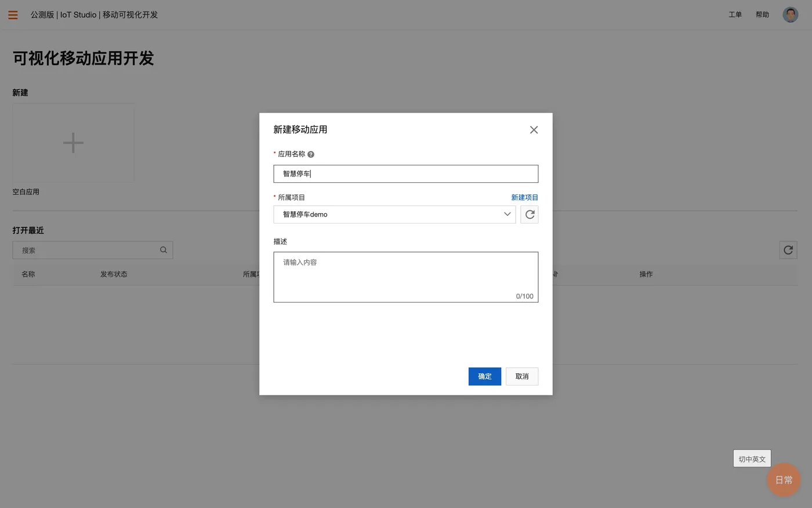Click the 新建项目 link
Screen dimensions: 812x508
pyautogui.click(x=524, y=197)
